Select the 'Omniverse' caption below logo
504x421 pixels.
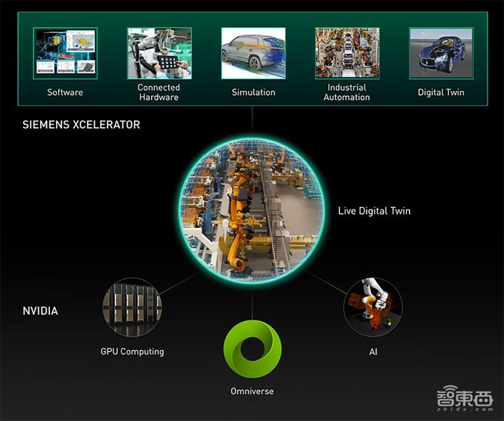click(x=252, y=391)
